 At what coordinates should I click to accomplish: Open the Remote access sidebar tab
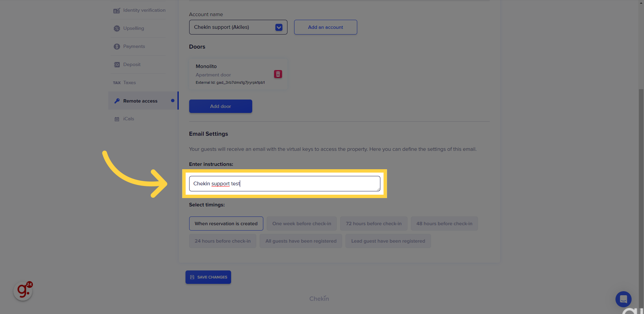pos(140,101)
